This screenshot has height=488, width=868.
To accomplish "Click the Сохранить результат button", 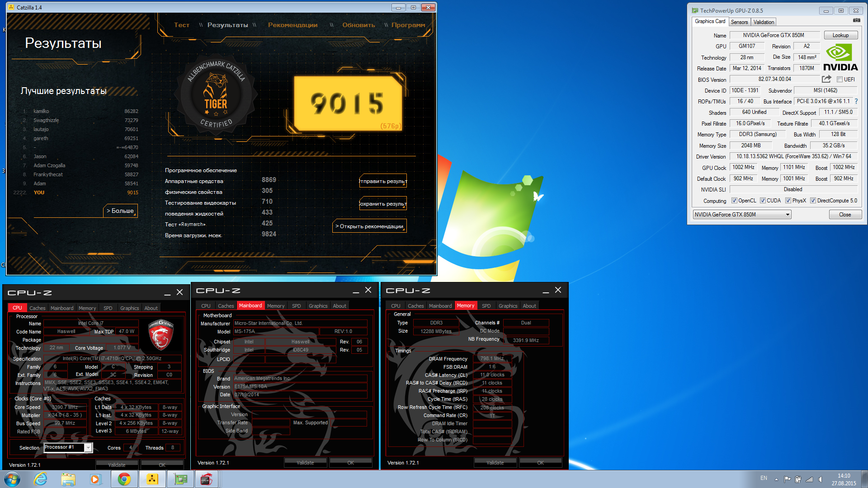I will (x=383, y=204).
